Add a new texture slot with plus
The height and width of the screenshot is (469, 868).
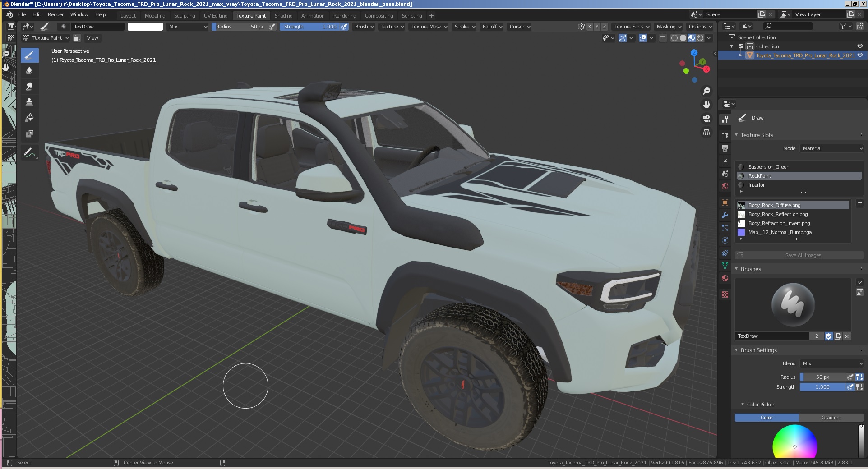point(859,203)
